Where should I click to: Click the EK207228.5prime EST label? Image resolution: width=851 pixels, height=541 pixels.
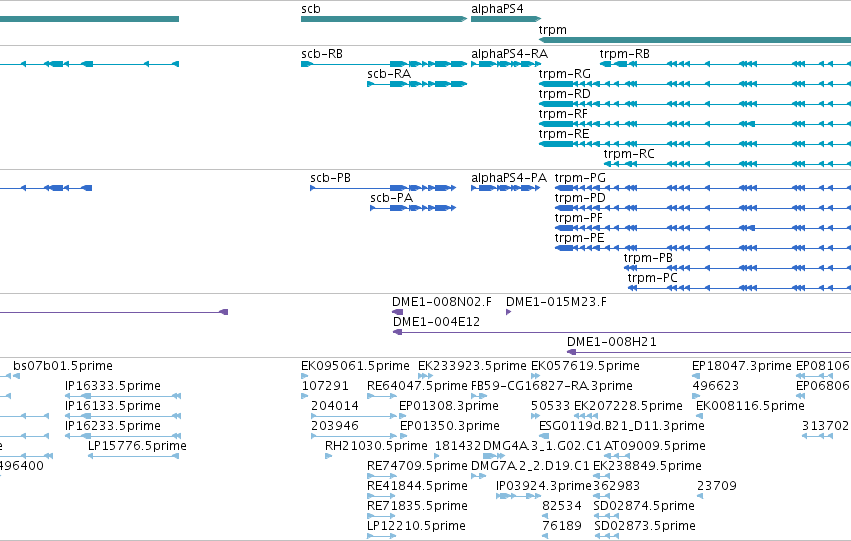tap(628, 406)
